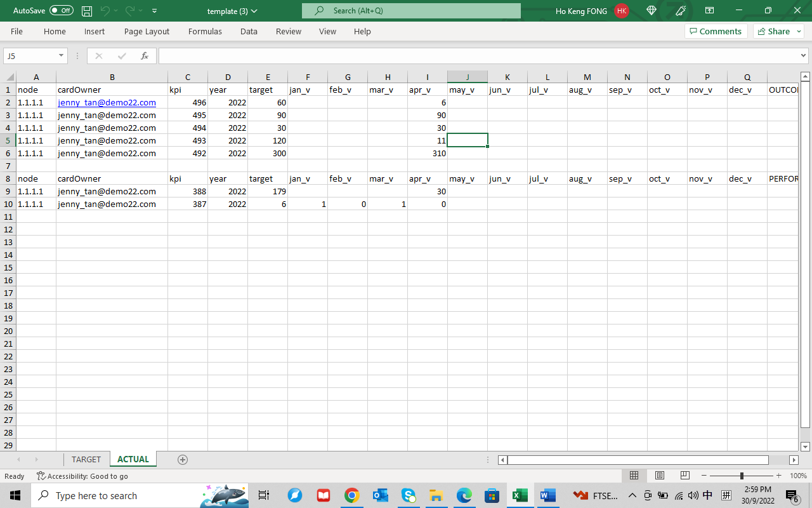
Task: Switch to Page Break Preview view
Action: click(x=684, y=476)
